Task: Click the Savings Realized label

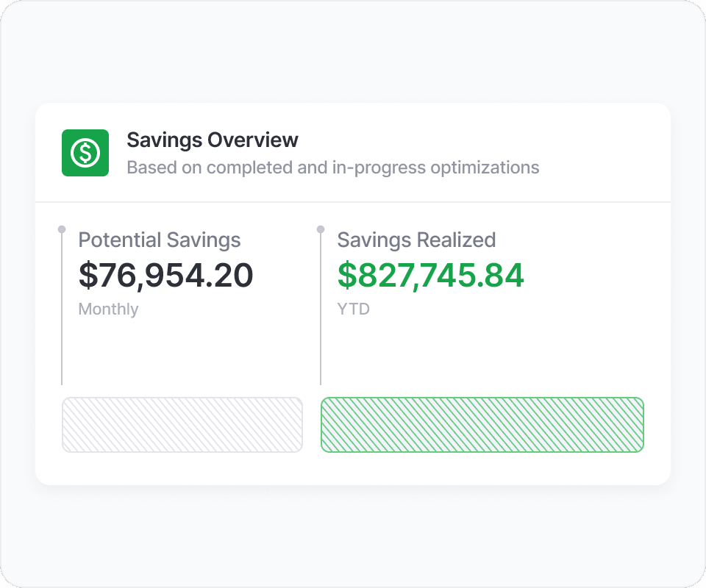Action: [416, 240]
